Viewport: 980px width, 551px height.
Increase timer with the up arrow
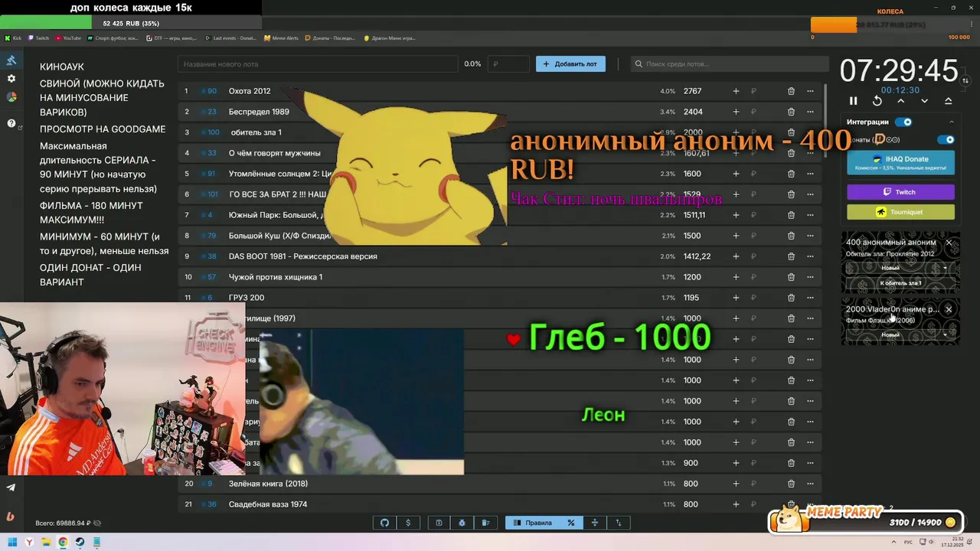[901, 101]
